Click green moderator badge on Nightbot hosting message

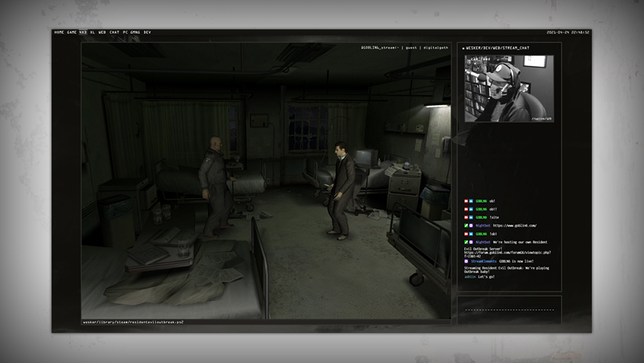click(x=466, y=242)
